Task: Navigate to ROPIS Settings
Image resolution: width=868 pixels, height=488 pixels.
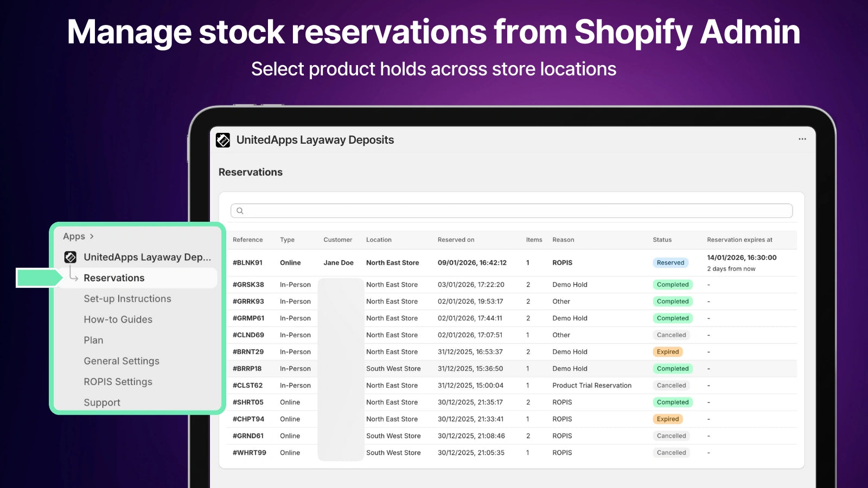Action: click(x=118, y=382)
